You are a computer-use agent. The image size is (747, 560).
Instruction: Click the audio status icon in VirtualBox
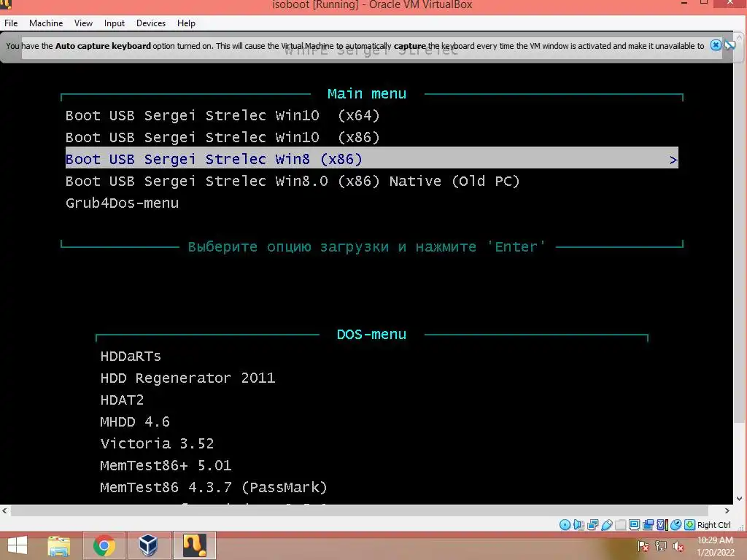(578, 525)
